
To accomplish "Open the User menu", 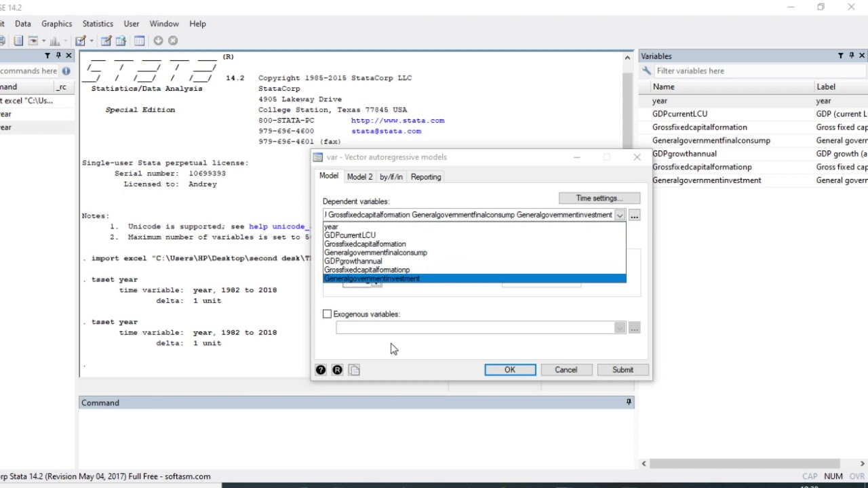I will tap(132, 24).
